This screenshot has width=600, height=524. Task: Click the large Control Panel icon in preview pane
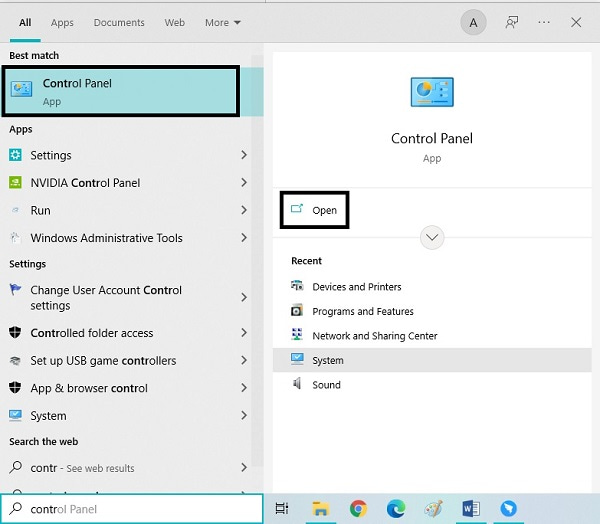click(432, 92)
